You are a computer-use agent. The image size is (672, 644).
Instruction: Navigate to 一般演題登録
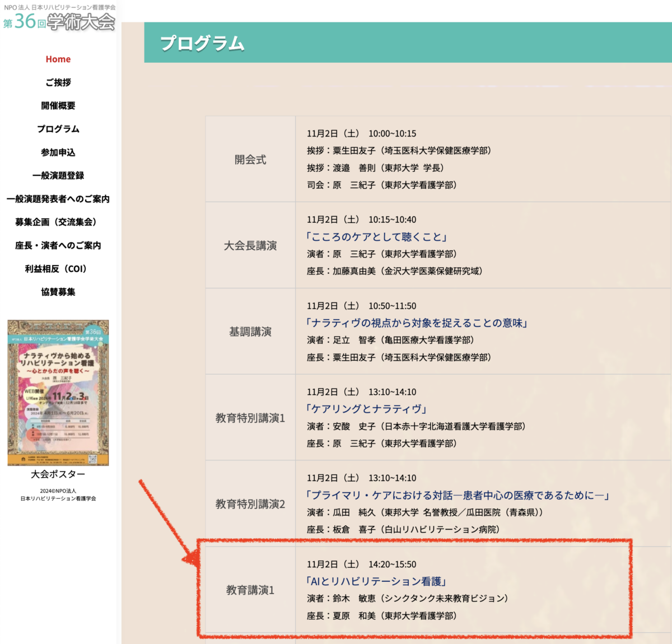point(58,176)
